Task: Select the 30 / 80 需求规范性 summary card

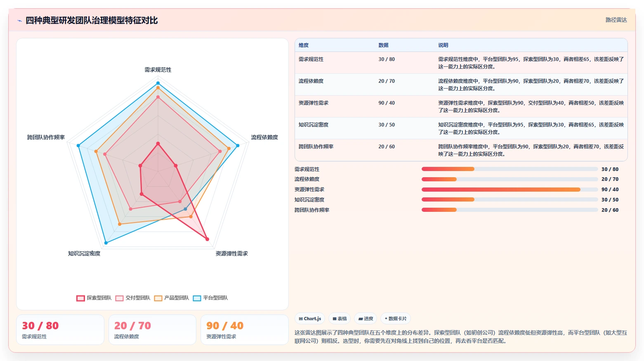Action: pyautogui.click(x=60, y=330)
